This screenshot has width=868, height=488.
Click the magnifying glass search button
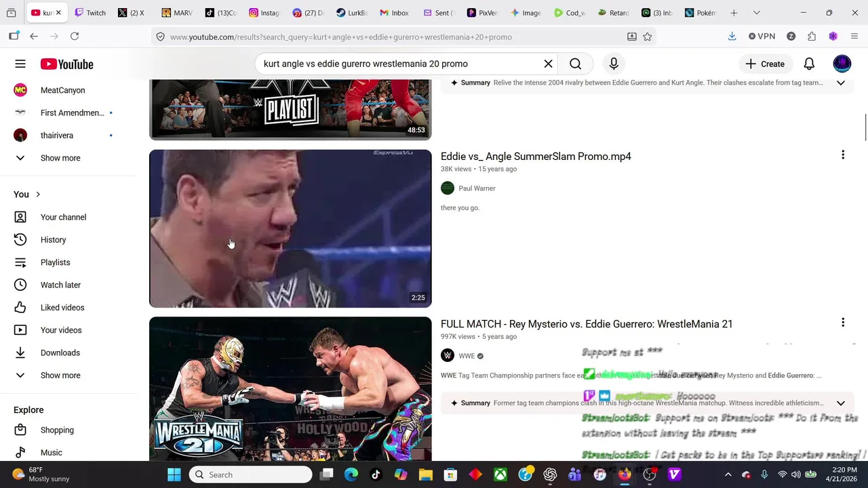click(575, 64)
